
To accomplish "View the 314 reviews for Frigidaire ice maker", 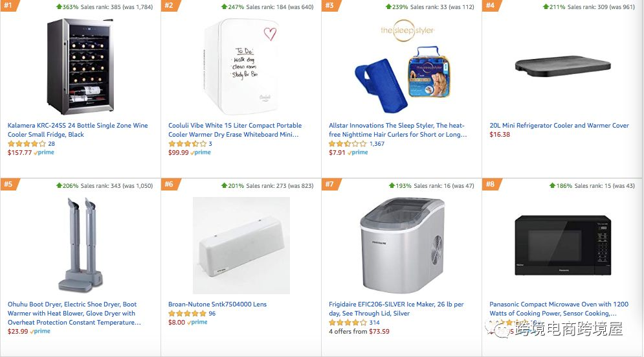I will coord(375,323).
